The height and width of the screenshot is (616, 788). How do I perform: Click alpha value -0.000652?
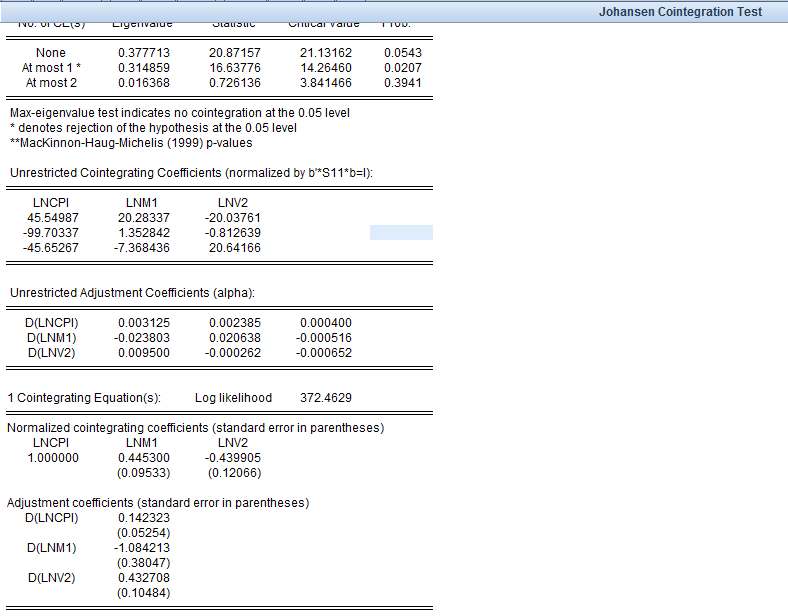point(324,353)
